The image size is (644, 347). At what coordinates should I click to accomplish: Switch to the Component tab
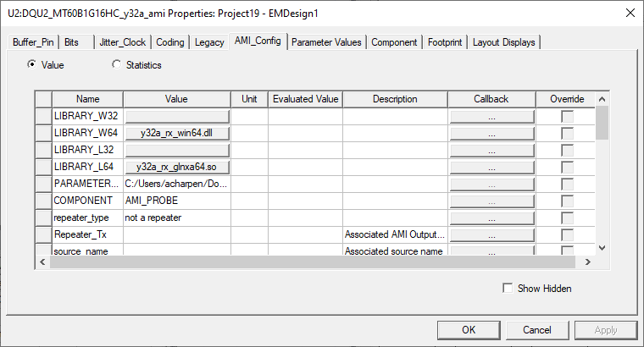394,42
